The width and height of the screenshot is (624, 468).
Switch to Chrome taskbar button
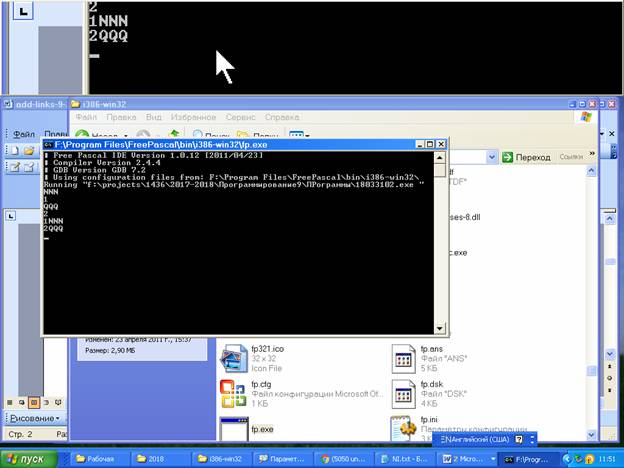(x=345, y=459)
